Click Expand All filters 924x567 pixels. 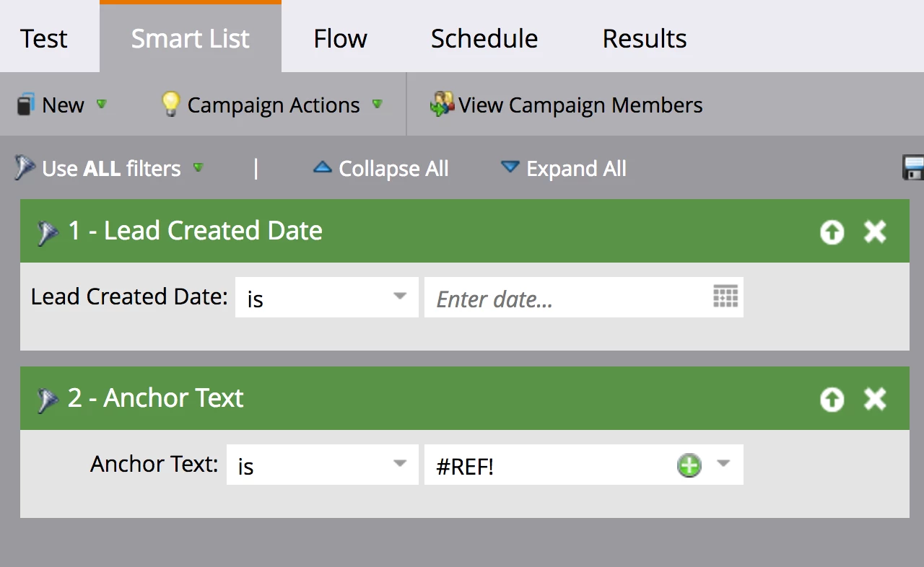point(563,169)
